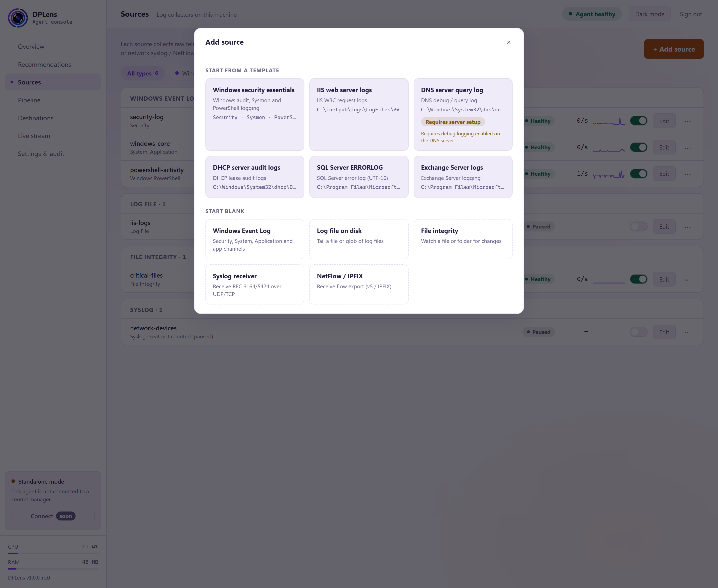Image resolution: width=718 pixels, height=588 pixels.
Task: Toggle security-log source off
Action: [638, 121]
